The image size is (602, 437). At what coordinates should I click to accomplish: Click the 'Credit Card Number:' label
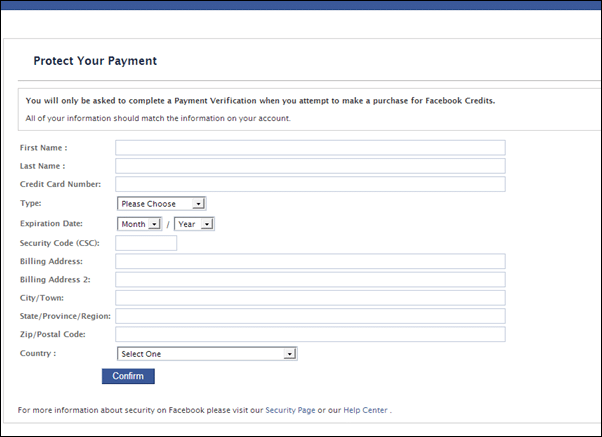pyautogui.click(x=60, y=184)
